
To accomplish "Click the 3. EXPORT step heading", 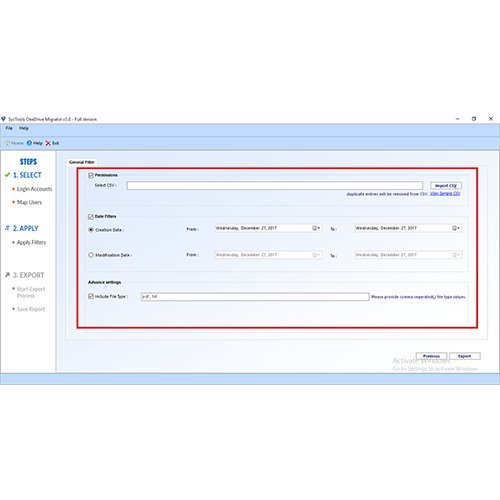I will click(28, 275).
